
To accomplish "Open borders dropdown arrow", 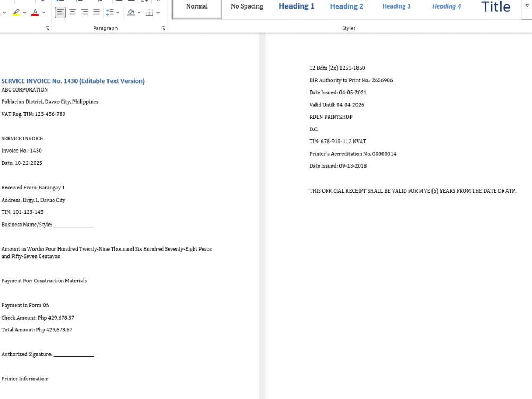I will [158, 13].
